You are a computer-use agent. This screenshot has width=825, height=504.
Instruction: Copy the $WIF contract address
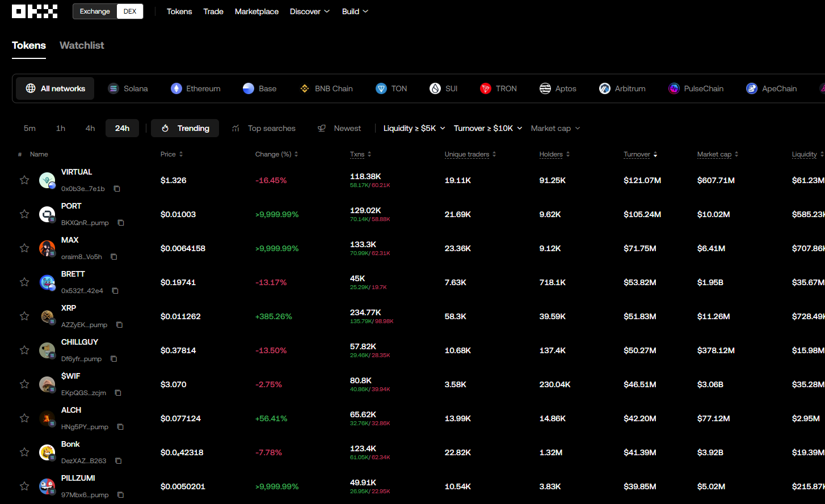[118, 393]
